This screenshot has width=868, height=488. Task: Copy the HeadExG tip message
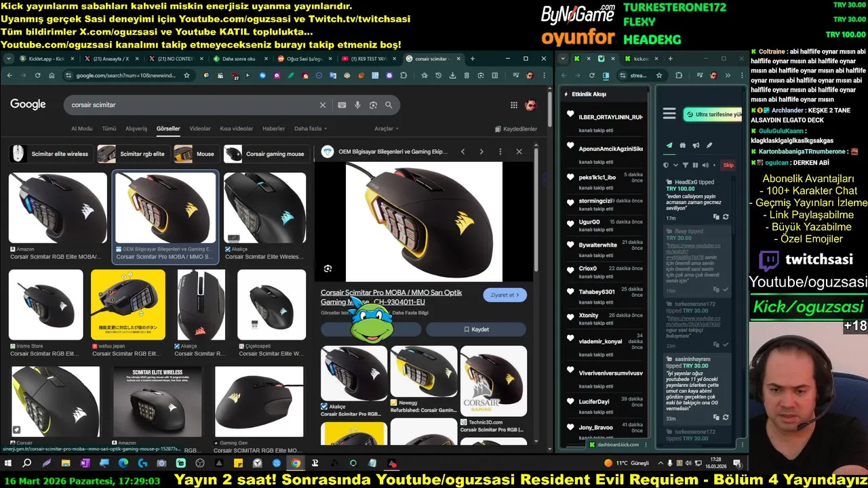point(716,217)
